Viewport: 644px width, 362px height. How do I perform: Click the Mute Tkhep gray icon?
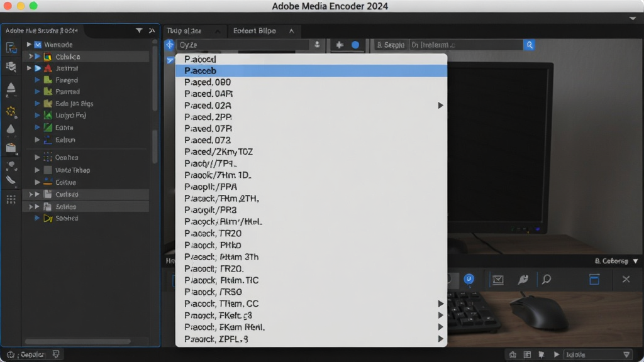pos(48,170)
